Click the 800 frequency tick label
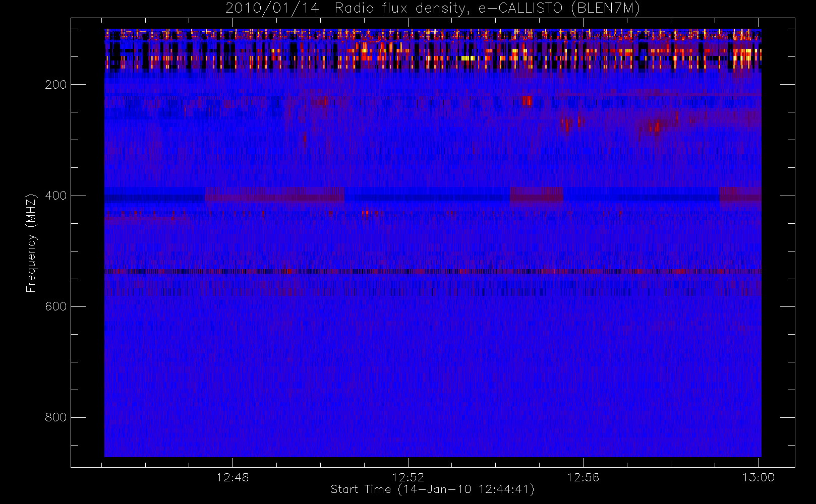 55,417
